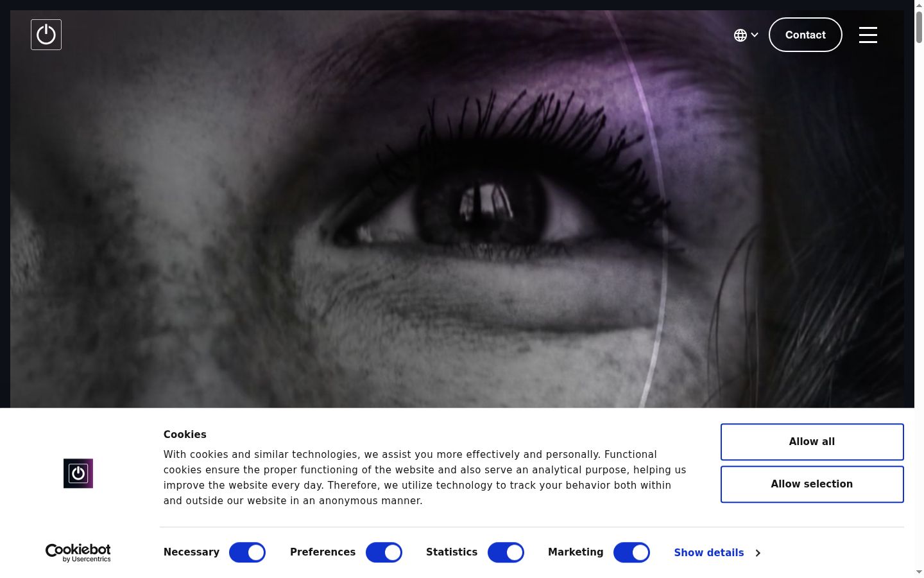Turn off the Marketing cookies switch
The image size is (924, 578).
point(631,552)
